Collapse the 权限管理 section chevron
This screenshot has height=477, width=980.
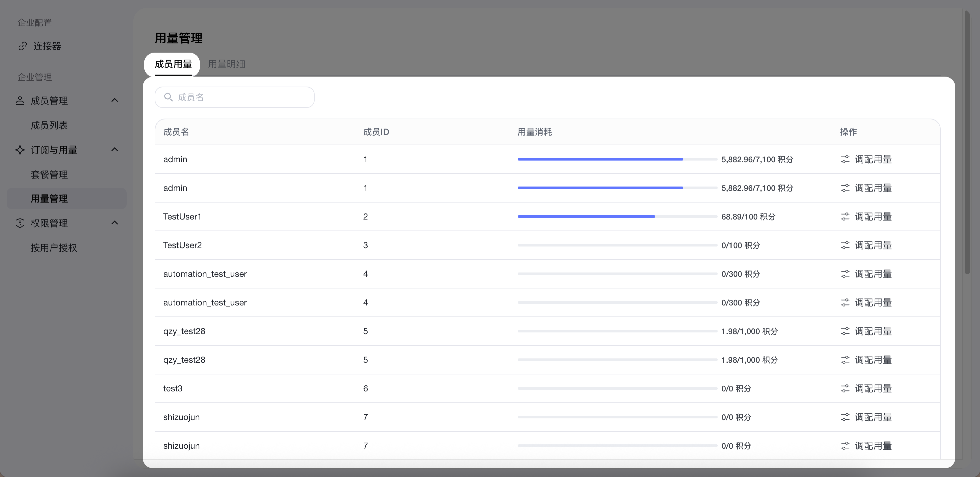pyautogui.click(x=115, y=223)
